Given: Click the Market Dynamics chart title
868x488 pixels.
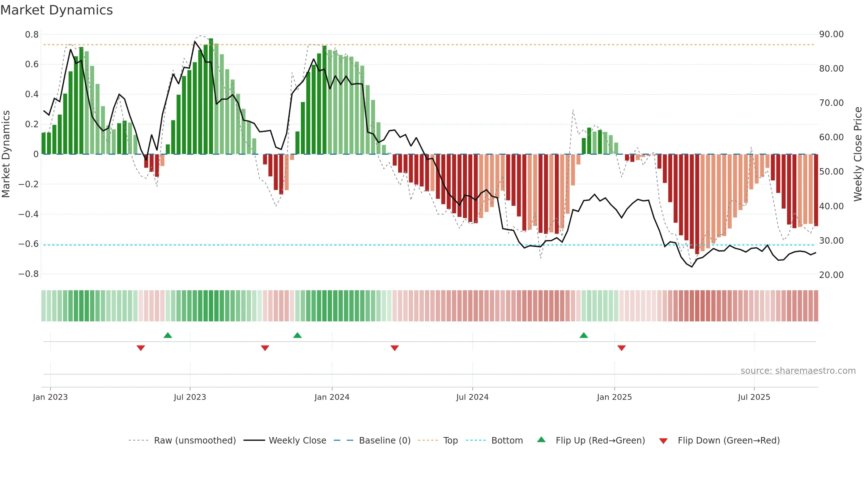Looking at the screenshot, I should coord(56,10).
